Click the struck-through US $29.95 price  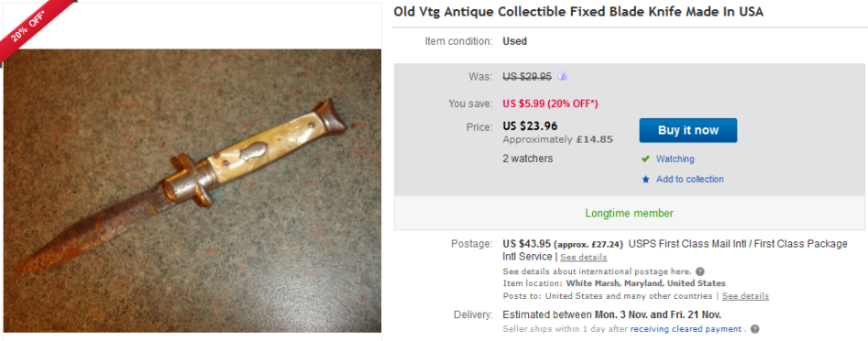(527, 77)
